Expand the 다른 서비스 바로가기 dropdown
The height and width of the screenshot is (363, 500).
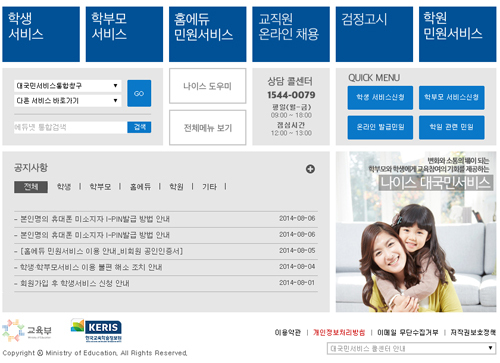click(x=67, y=100)
